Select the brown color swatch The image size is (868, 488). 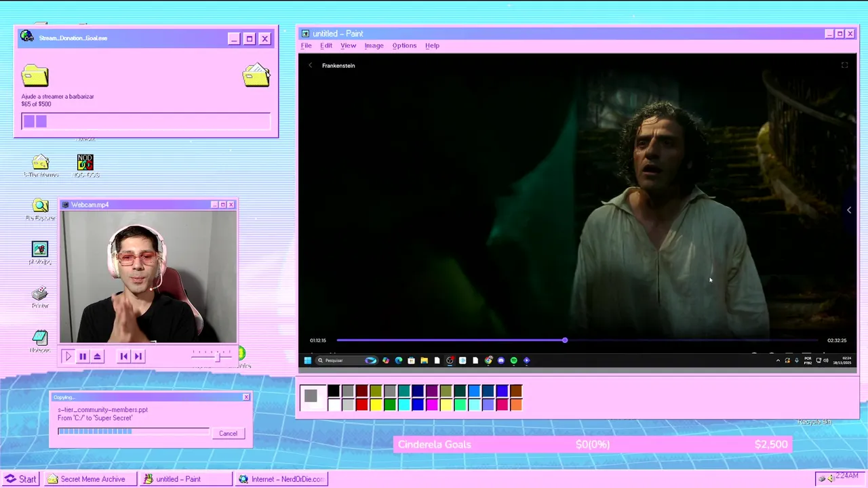point(516,391)
